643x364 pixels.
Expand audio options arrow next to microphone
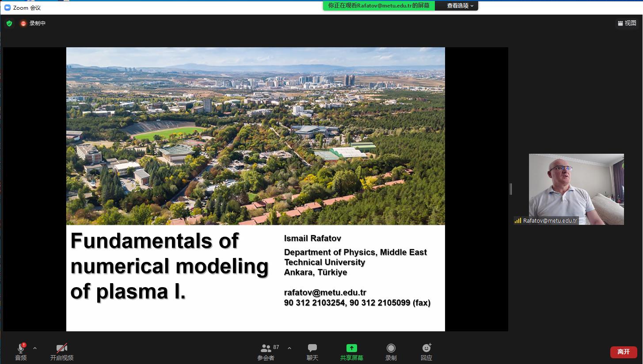point(35,348)
